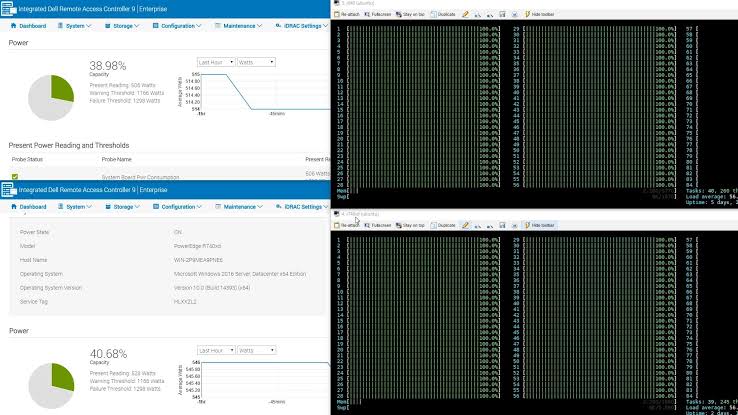Open Watts unit dropdown in upper Power panel
Viewport: 738px width, 415px height.
256,62
